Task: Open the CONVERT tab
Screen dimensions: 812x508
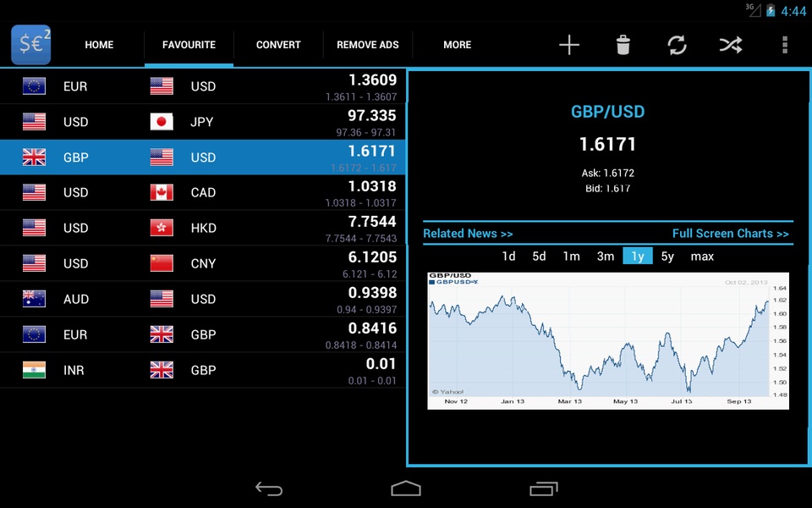Action: [x=278, y=45]
